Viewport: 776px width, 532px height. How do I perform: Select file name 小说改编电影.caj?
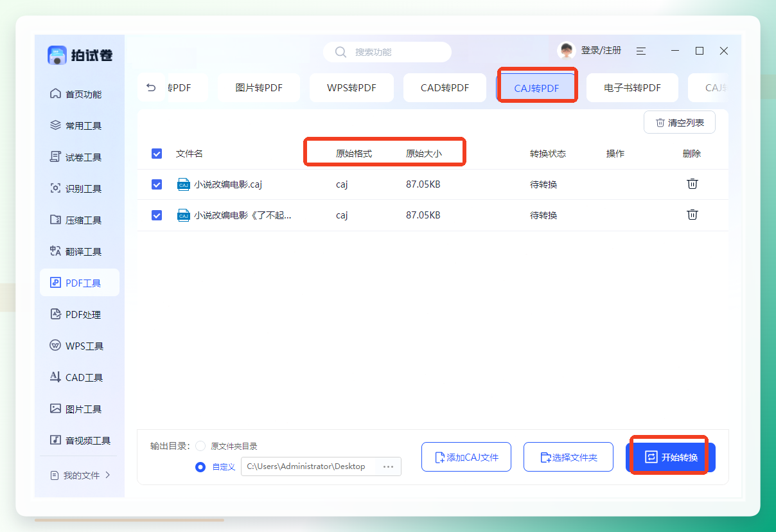pos(228,184)
